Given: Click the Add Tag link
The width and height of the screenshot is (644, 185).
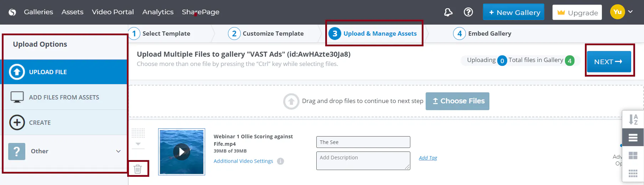Looking at the screenshot, I should [x=428, y=158].
